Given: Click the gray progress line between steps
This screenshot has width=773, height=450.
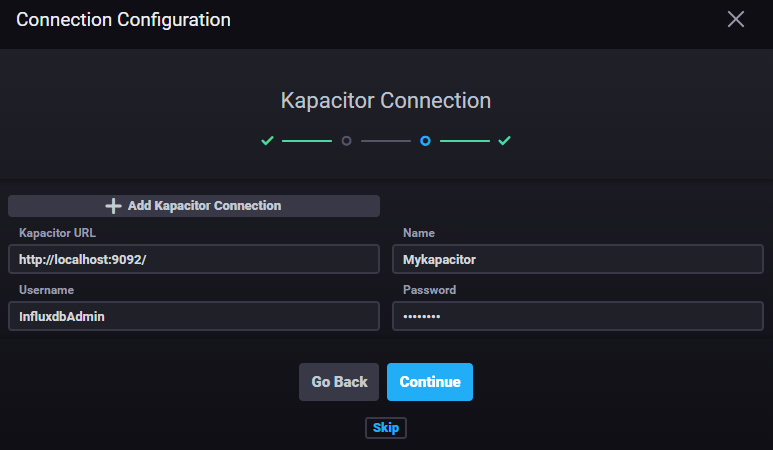Looking at the screenshot, I should [x=386, y=141].
